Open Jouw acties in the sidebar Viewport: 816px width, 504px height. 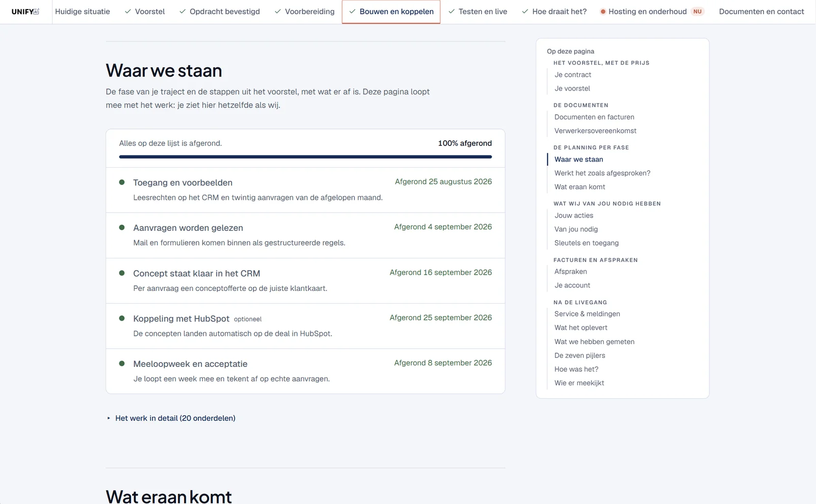click(x=574, y=216)
